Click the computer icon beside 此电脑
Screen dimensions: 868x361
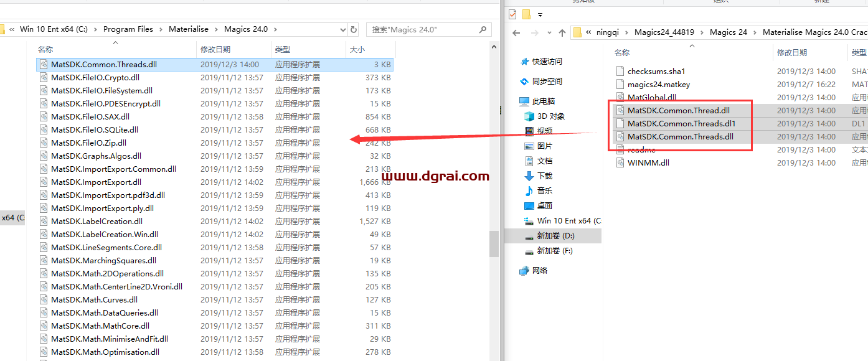point(524,101)
